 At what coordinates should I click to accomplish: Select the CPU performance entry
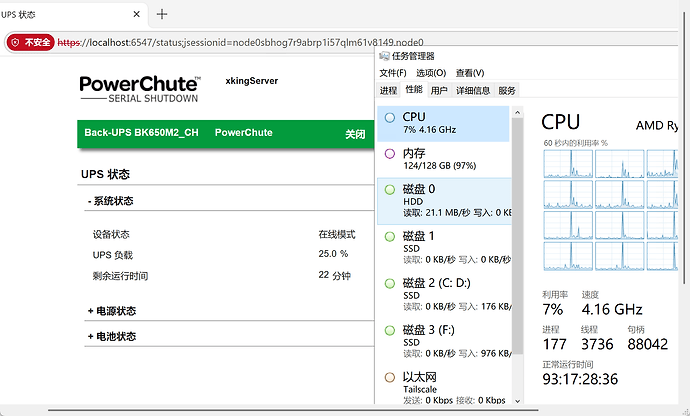444,123
